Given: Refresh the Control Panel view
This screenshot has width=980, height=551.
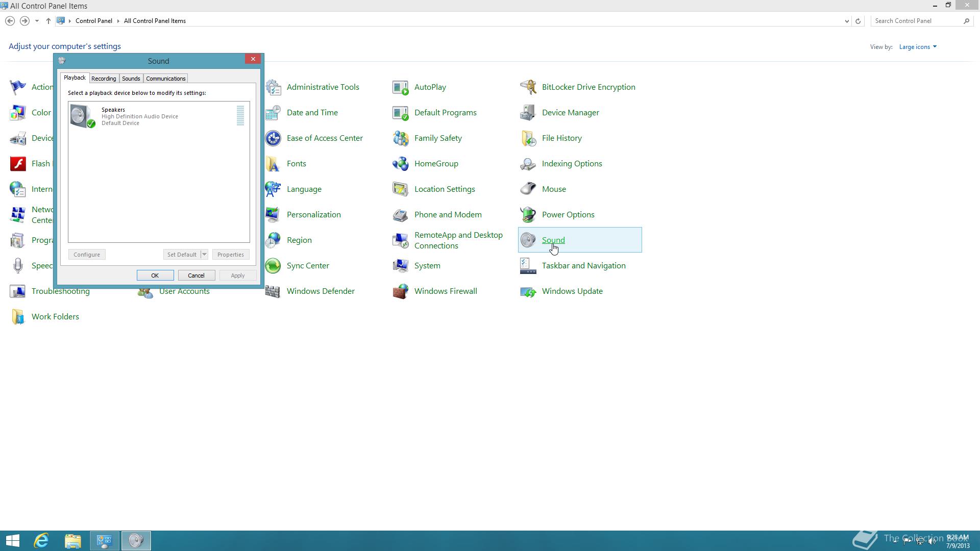Looking at the screenshot, I should 858,21.
